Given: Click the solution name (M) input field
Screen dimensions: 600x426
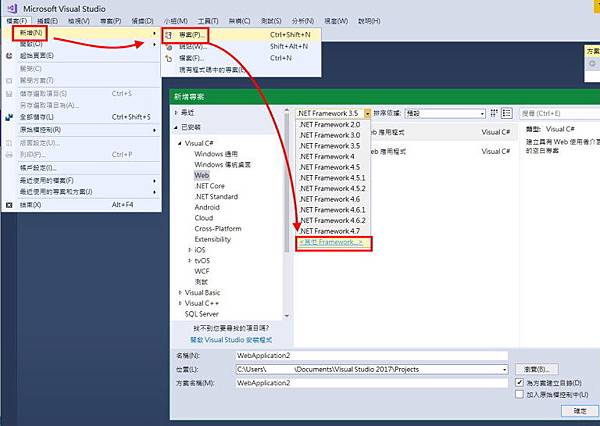Looking at the screenshot, I should [372, 383].
